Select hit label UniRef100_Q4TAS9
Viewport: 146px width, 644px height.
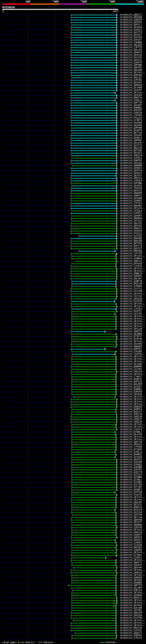(x=131, y=605)
